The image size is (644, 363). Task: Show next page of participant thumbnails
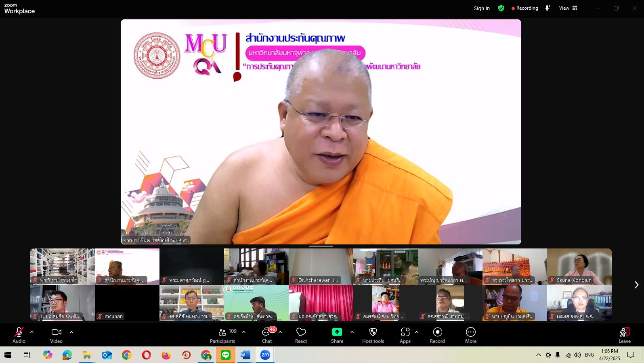pos(636,285)
